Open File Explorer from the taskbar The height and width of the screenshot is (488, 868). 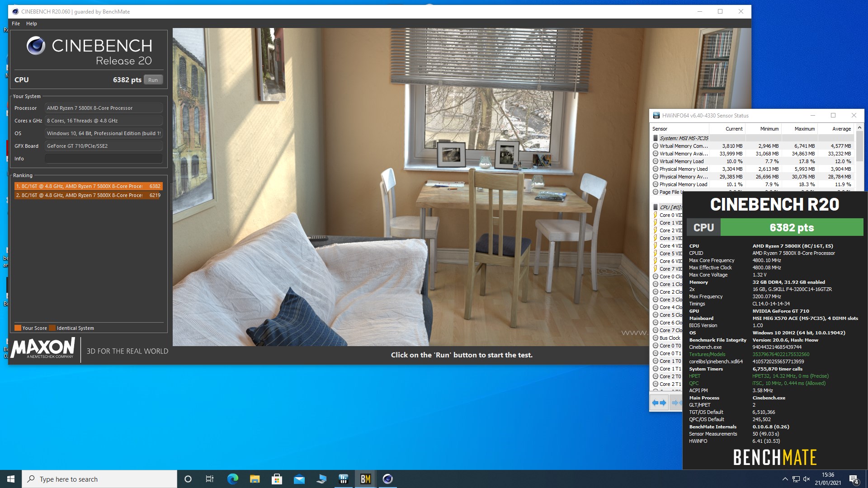[255, 479]
